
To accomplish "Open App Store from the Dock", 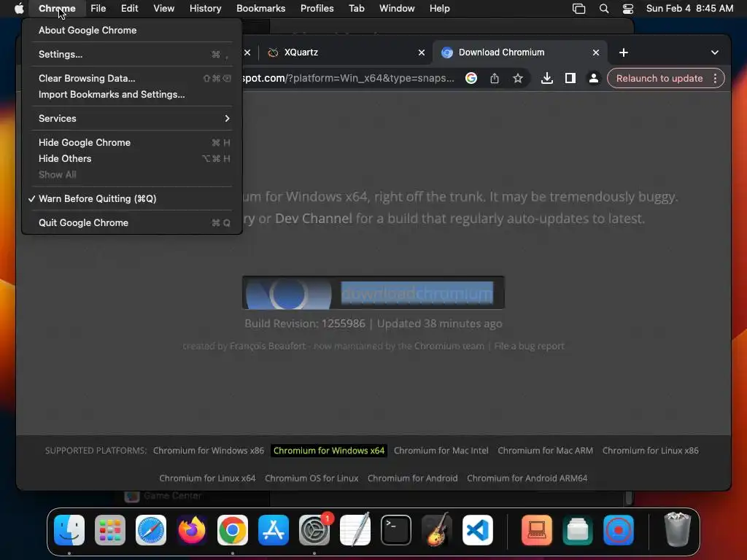I will [274, 530].
